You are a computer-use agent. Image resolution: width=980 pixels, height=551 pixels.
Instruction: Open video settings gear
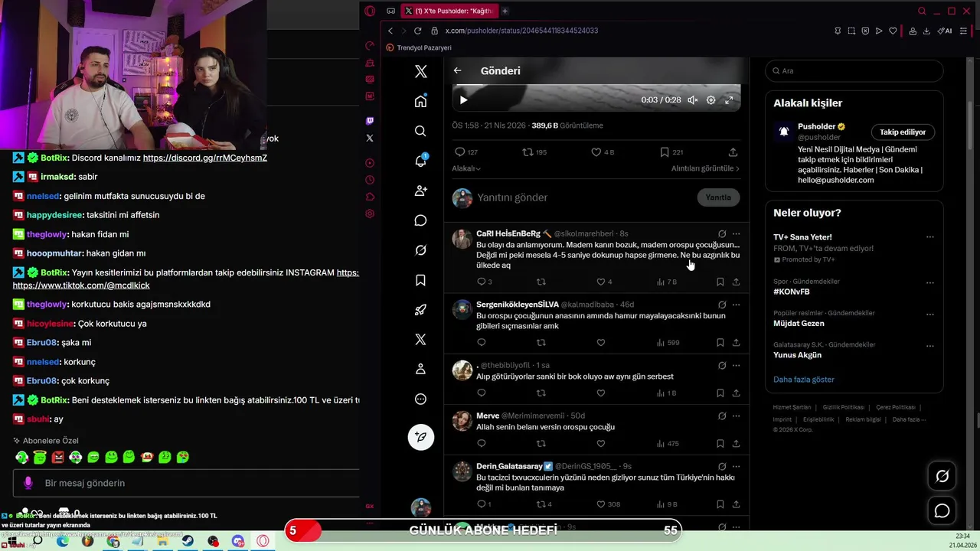(710, 99)
